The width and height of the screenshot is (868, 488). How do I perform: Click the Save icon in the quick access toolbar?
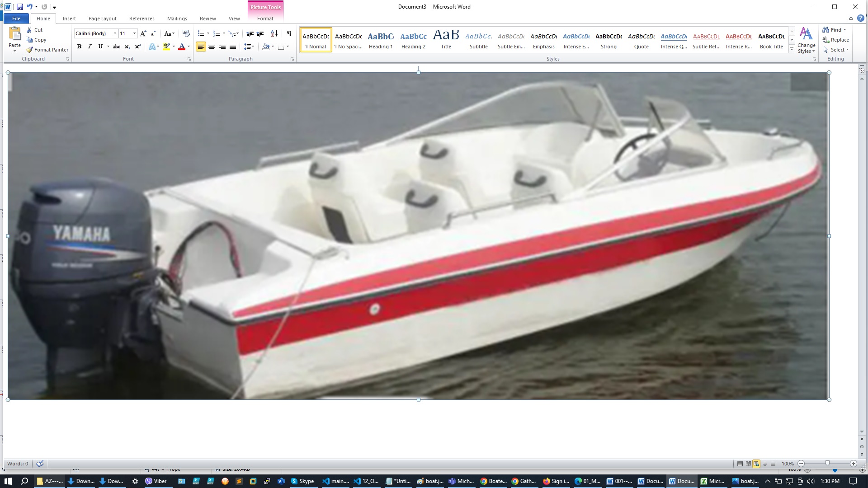pos(19,7)
